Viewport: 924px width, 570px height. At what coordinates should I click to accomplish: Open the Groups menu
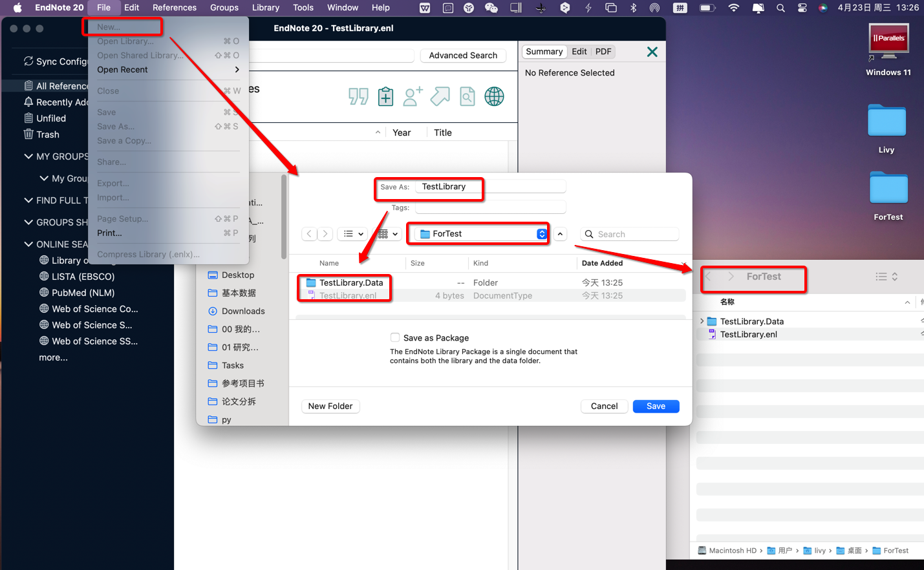[x=224, y=8]
